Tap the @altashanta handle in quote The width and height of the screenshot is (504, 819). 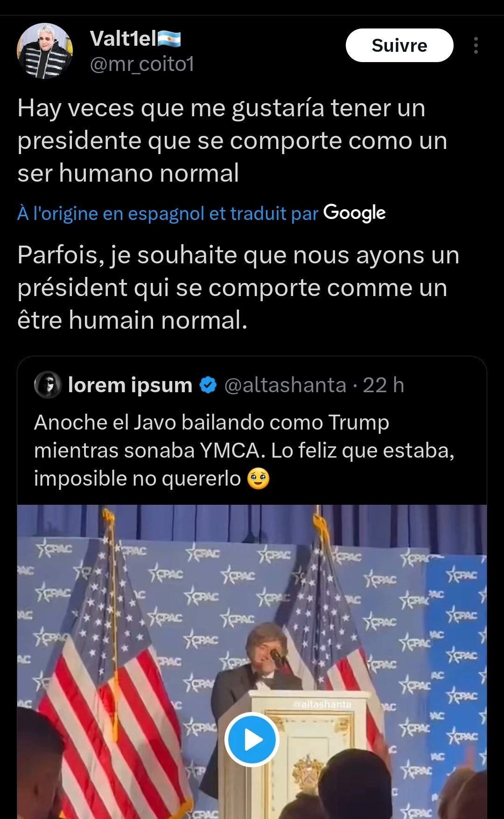(285, 385)
